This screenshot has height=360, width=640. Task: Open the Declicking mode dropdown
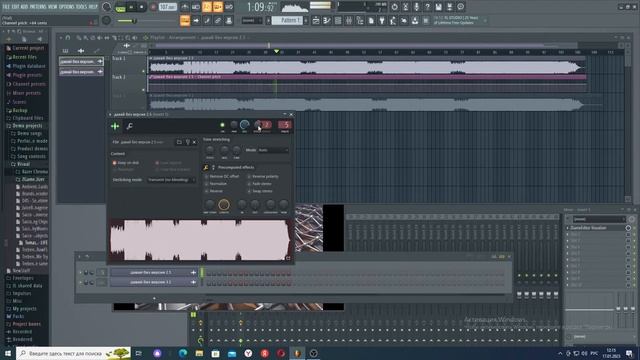click(x=171, y=180)
